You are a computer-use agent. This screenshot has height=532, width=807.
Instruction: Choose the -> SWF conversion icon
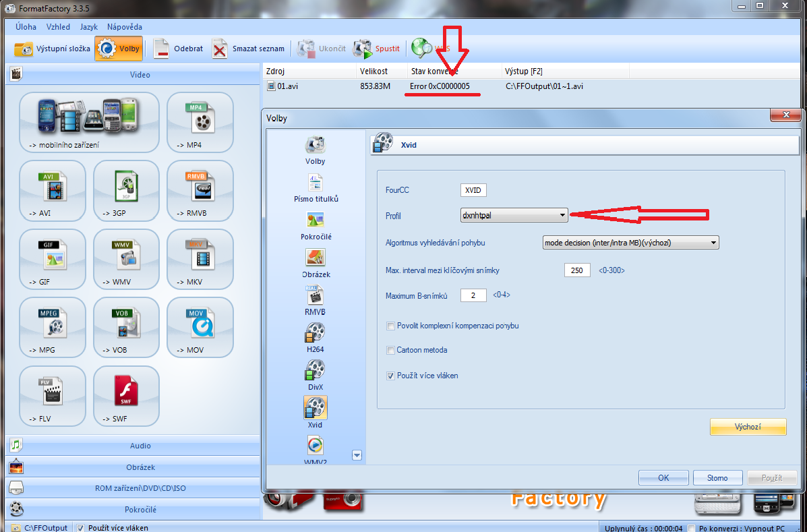(126, 396)
